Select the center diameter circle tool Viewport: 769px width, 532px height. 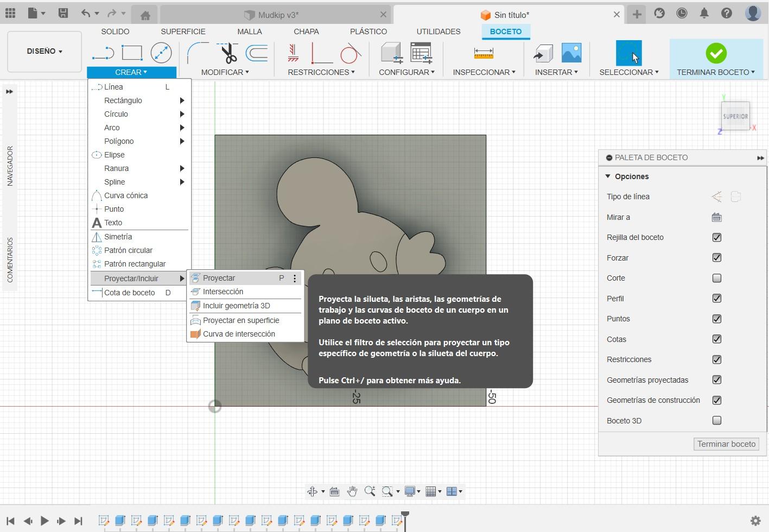coord(161,53)
